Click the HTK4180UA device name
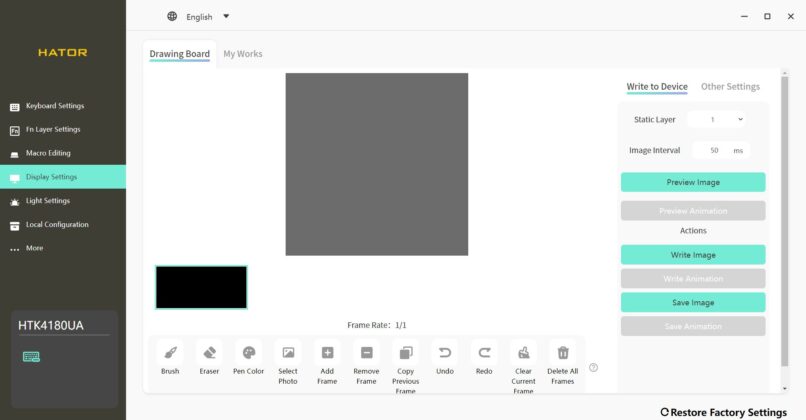Image resolution: width=806 pixels, height=420 pixels. pyautogui.click(x=50, y=325)
